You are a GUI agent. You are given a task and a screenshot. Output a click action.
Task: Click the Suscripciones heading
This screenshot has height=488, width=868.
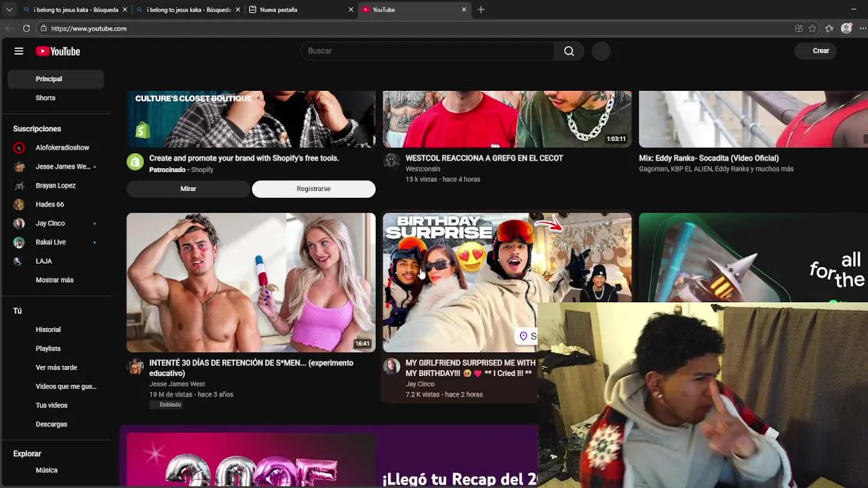click(x=37, y=129)
